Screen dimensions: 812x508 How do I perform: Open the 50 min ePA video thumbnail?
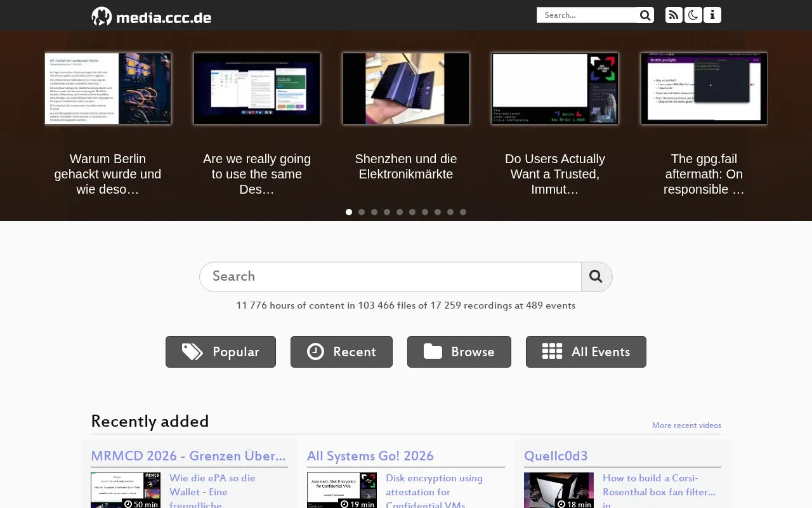click(126, 490)
